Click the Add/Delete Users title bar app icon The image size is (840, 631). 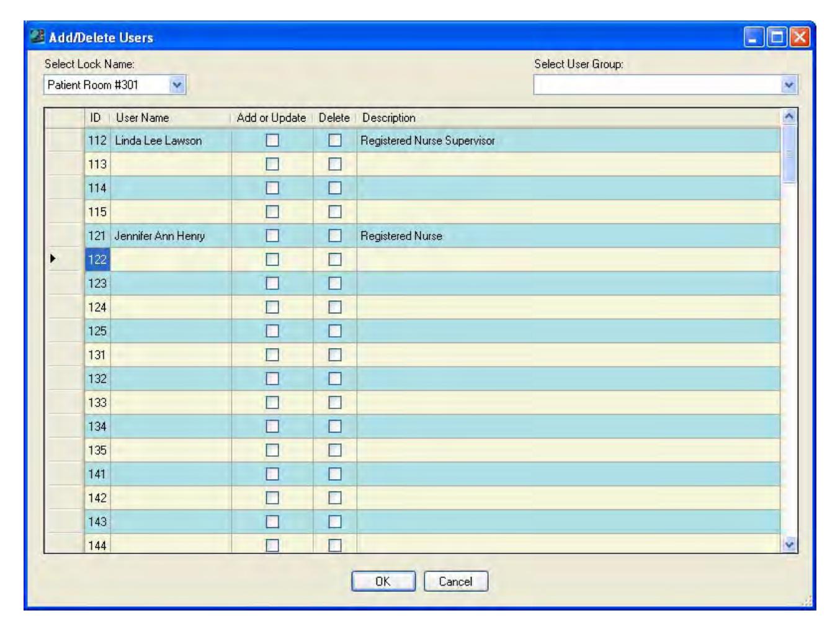click(x=37, y=37)
